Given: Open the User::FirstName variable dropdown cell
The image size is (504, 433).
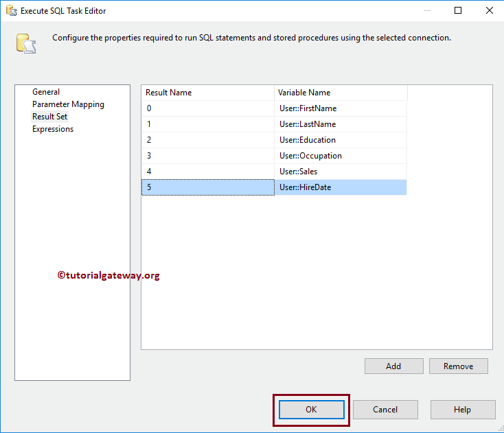Looking at the screenshot, I should click(341, 108).
